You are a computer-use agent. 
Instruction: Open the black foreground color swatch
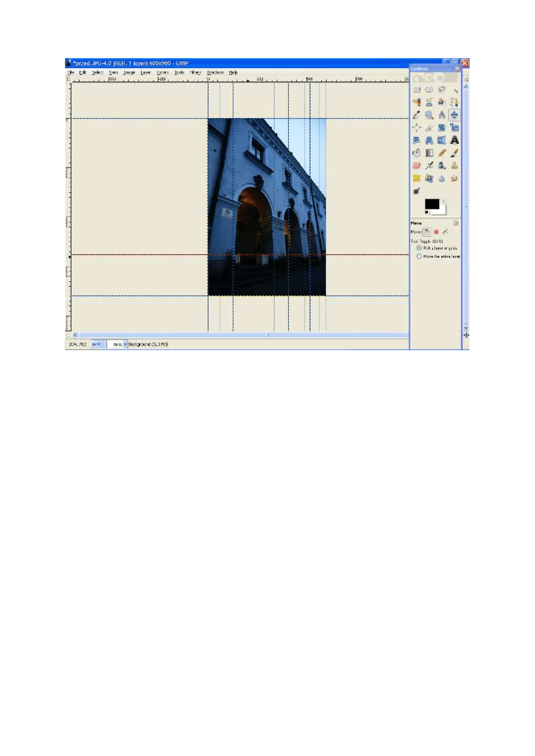(x=432, y=205)
